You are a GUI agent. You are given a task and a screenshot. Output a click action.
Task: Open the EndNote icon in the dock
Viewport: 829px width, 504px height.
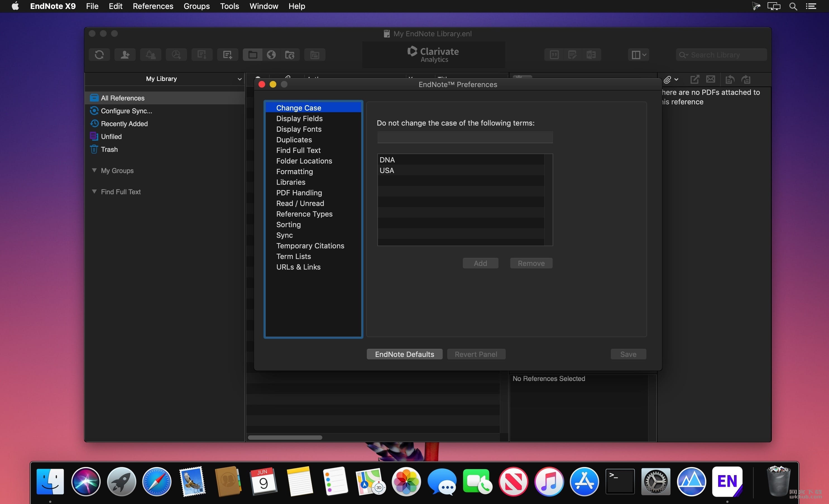[x=727, y=481]
